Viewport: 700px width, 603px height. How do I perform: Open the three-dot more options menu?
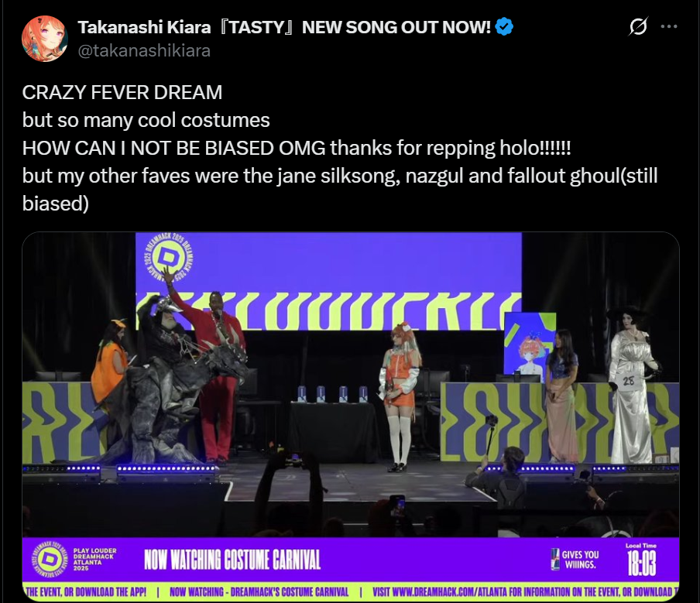click(x=669, y=27)
